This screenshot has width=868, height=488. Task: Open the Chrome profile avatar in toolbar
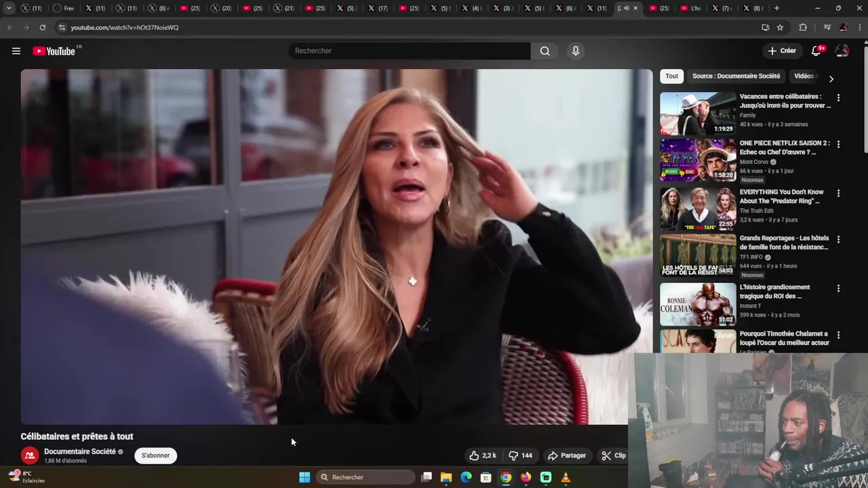point(844,27)
